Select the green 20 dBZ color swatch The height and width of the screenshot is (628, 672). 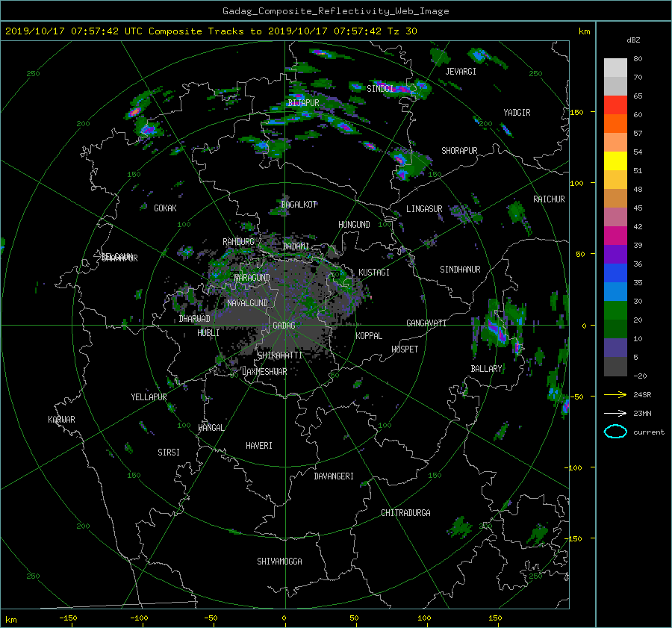[x=615, y=311]
